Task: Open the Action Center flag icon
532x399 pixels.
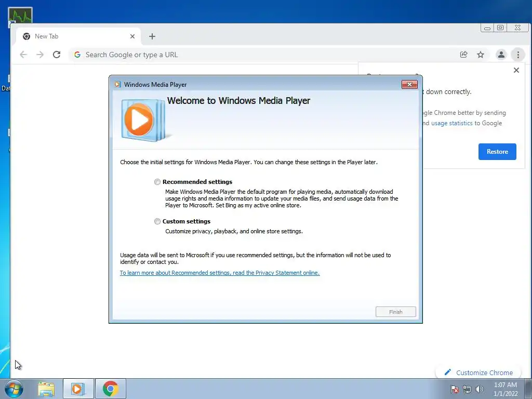Action: point(455,390)
